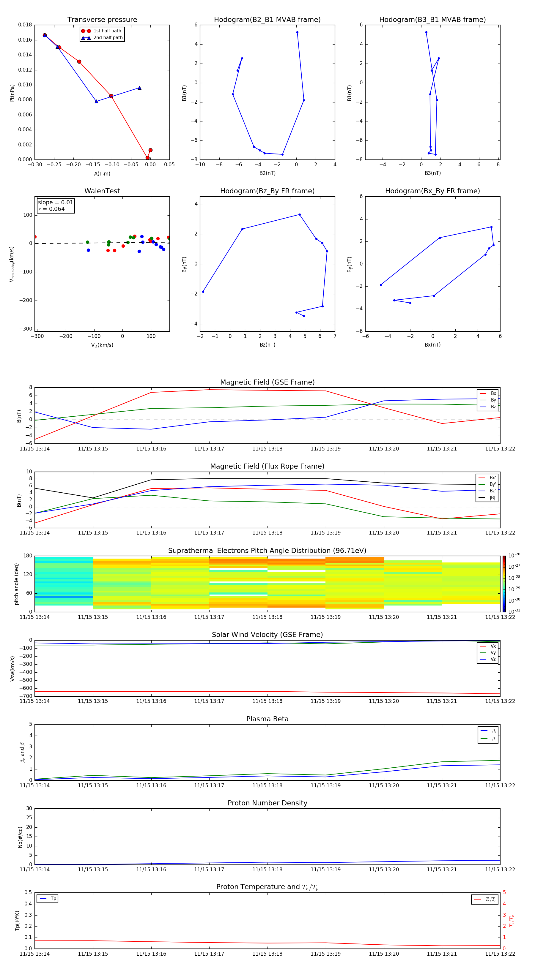Click 'Solar Wind Velocity (GSE Frame)' title
Screen dimensions: 535x980
[267, 635]
